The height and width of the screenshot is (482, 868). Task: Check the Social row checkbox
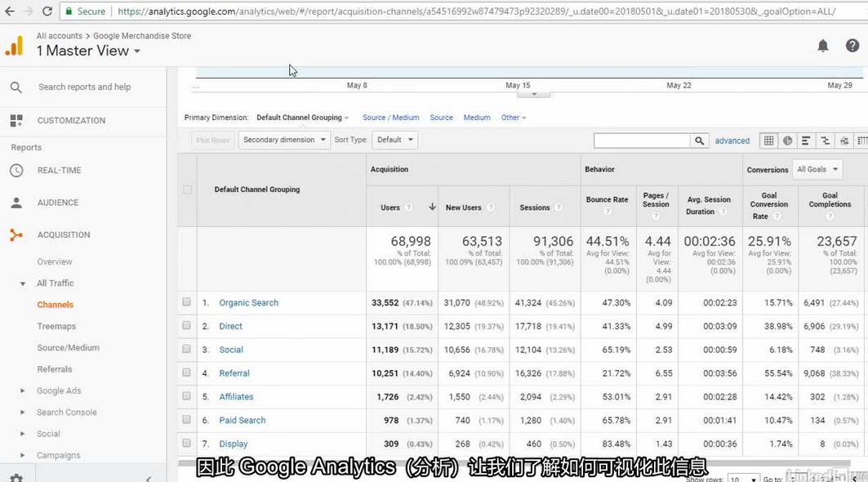[186, 349]
